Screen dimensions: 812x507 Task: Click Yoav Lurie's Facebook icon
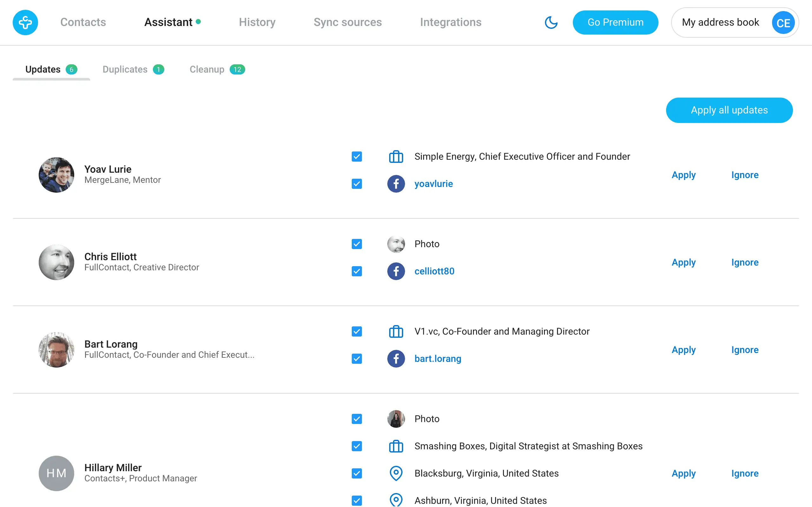point(396,184)
